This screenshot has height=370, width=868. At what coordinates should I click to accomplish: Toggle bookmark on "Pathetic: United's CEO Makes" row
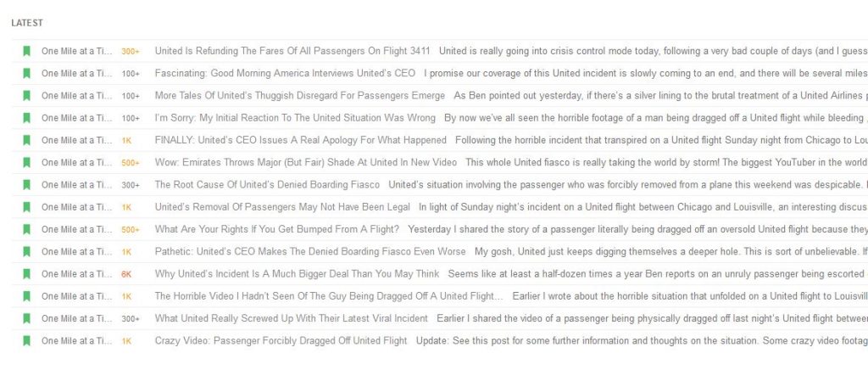[26, 251]
